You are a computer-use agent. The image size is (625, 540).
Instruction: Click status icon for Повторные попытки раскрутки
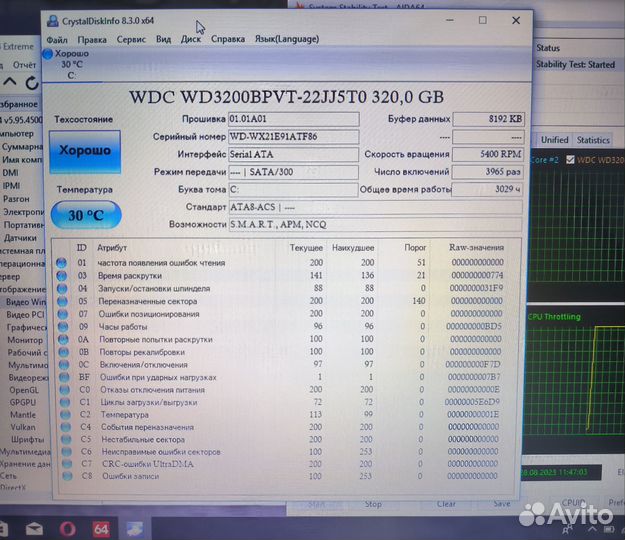point(63,340)
